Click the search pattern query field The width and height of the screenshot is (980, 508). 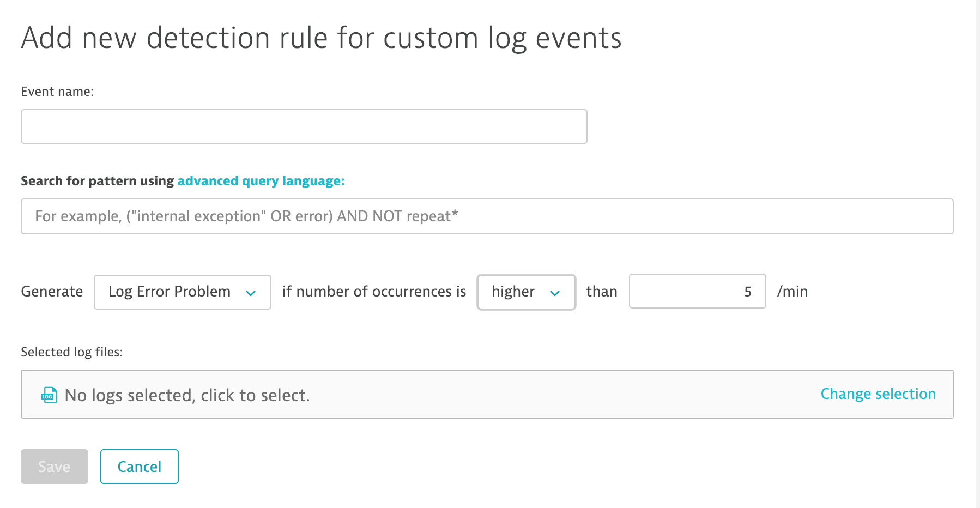pyautogui.click(x=487, y=216)
